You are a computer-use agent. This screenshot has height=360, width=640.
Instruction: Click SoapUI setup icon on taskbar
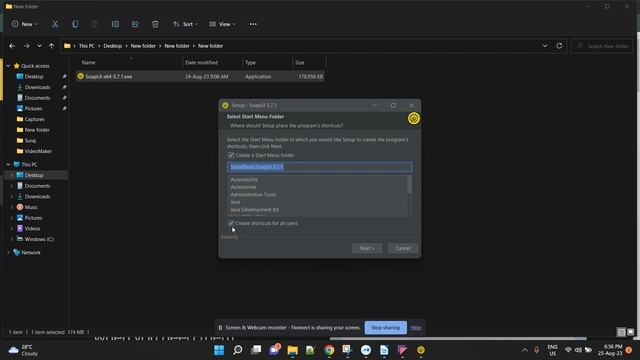point(421,350)
